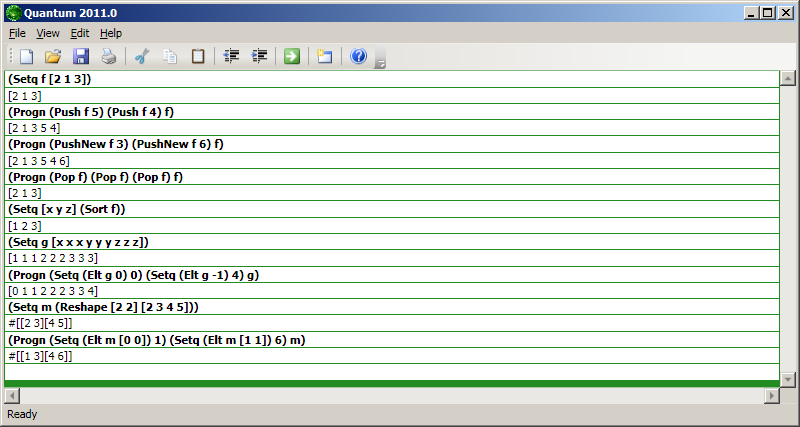
Task: Click the "(Setq g [x x x y y y z z z])" line
Action: [392, 242]
